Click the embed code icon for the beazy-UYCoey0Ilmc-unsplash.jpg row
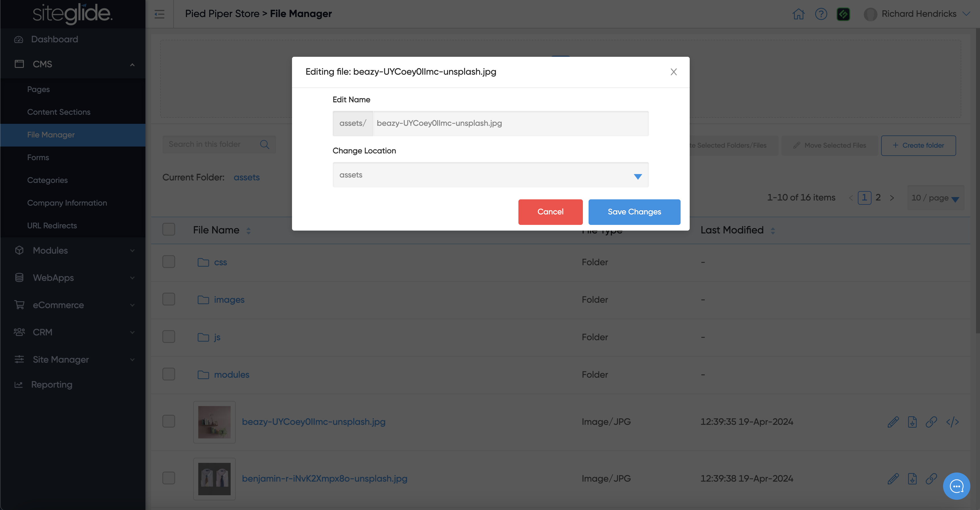 click(952, 422)
